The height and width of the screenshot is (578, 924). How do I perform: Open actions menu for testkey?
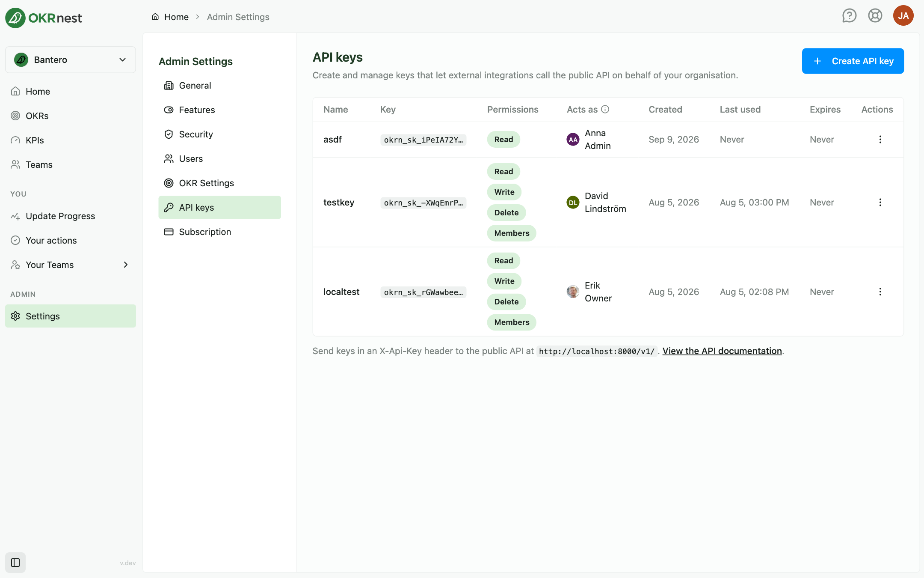click(x=880, y=203)
